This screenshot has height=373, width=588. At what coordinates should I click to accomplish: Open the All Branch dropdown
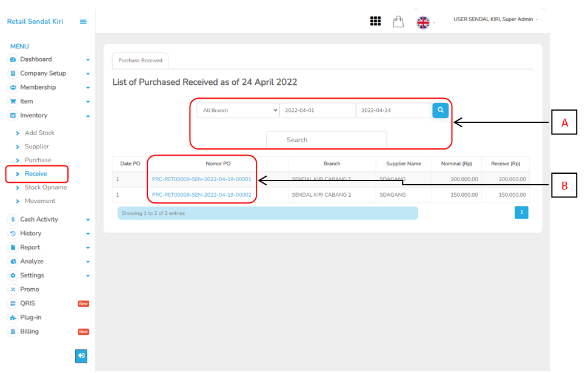coord(238,110)
